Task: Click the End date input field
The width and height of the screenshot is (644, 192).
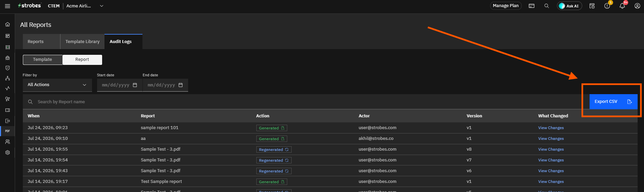Action: coord(165,85)
